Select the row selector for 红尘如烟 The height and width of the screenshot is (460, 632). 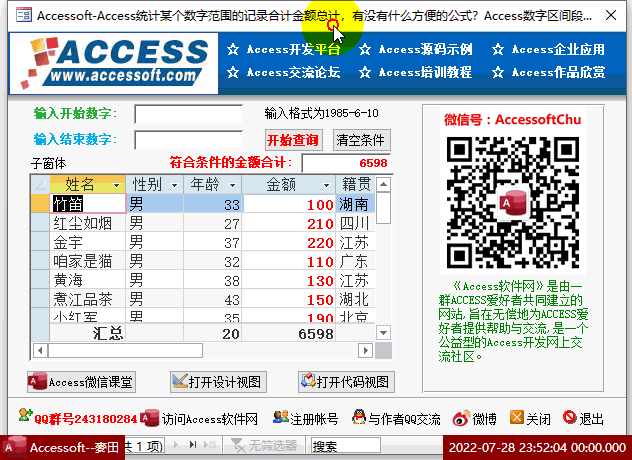coord(40,223)
